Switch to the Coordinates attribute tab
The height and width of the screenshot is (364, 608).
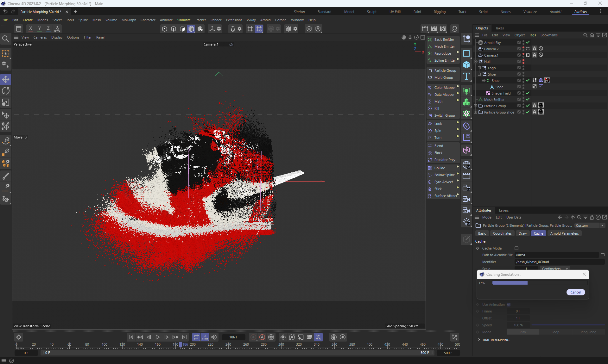point(502,233)
